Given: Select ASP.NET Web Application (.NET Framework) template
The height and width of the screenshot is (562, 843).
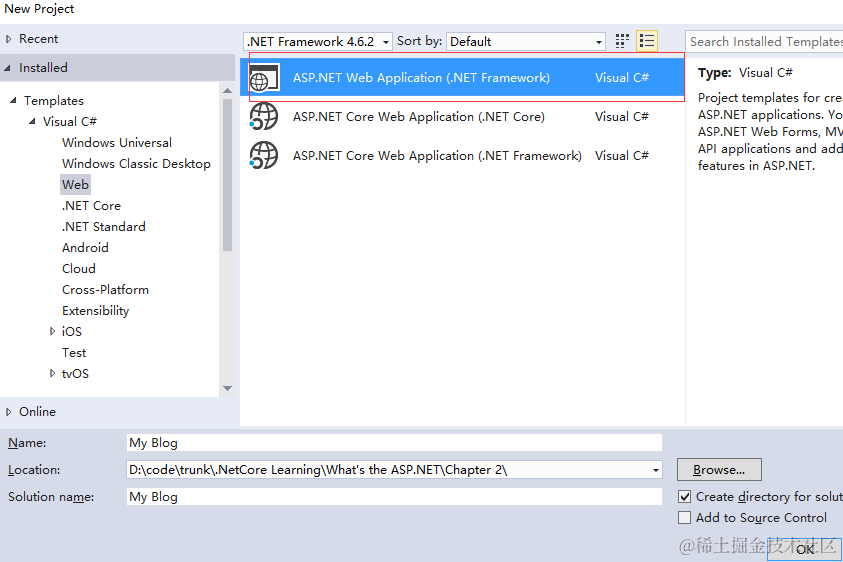Looking at the screenshot, I should (462, 77).
